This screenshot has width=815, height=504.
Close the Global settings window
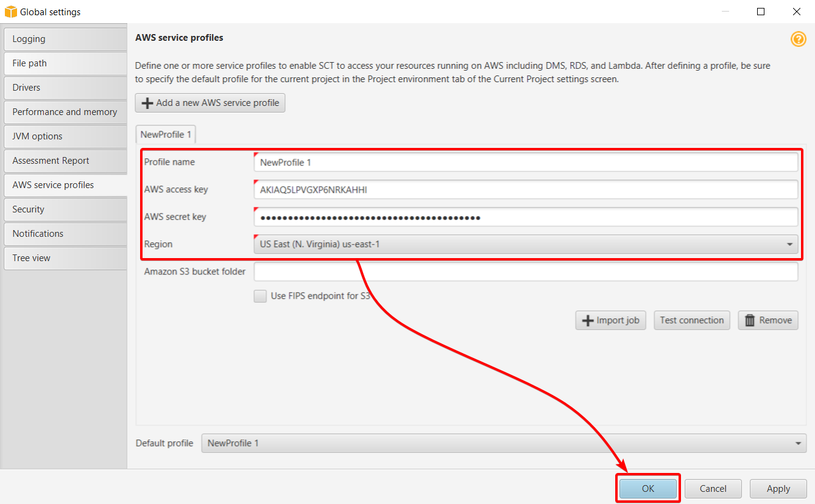coord(797,12)
